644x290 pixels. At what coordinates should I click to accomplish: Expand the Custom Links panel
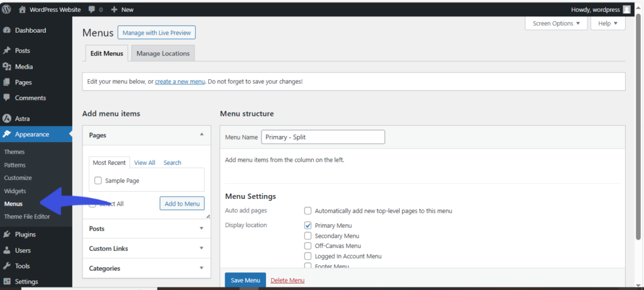tap(147, 248)
